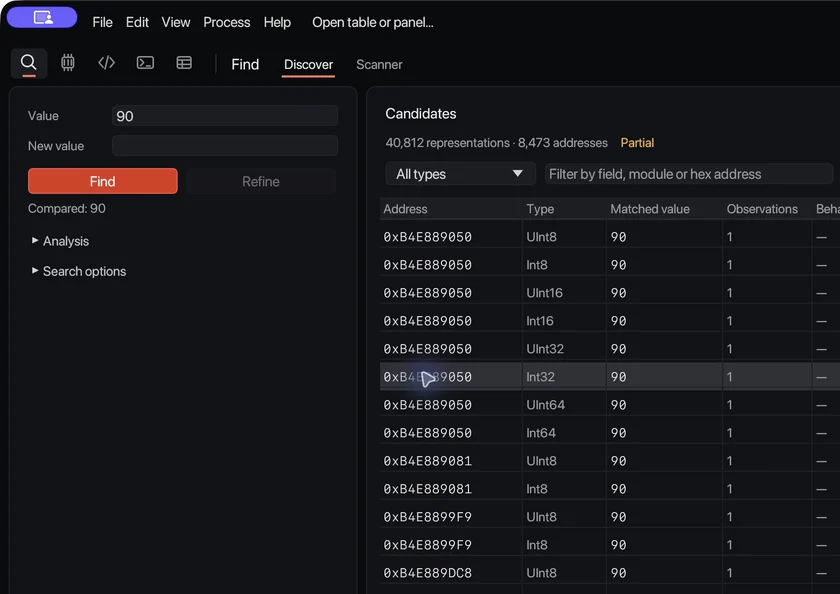Select 0xB4E889050 row with type Int8

[610, 265]
